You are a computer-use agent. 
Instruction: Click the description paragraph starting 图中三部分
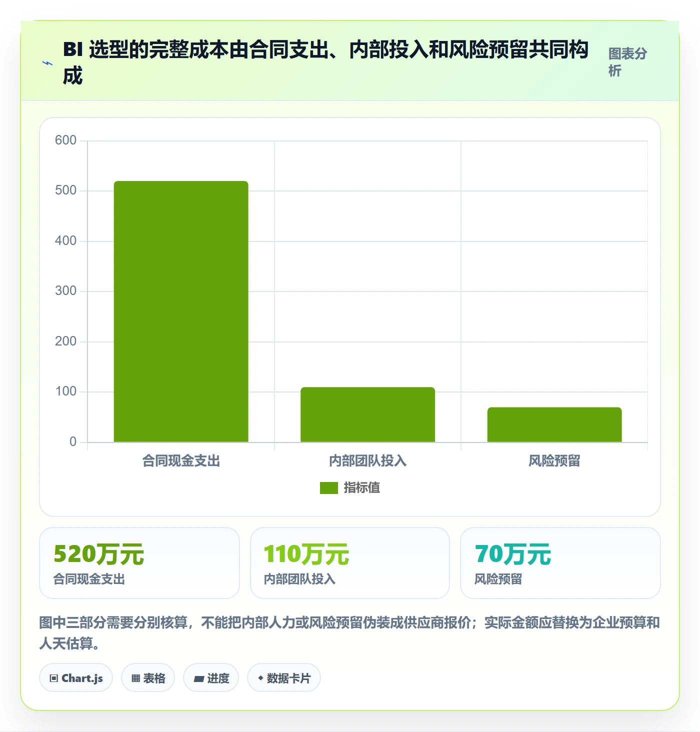(349, 632)
